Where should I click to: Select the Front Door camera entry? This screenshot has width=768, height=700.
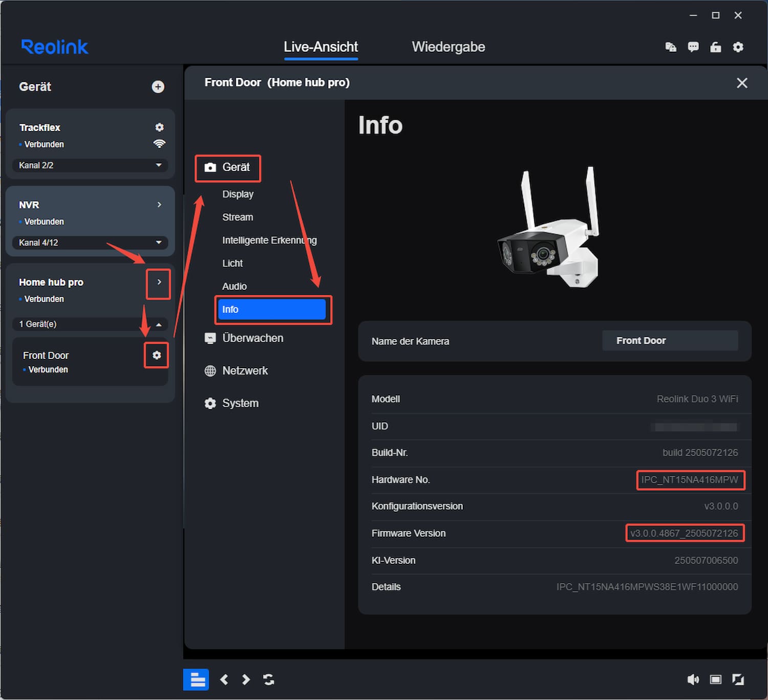point(90,362)
